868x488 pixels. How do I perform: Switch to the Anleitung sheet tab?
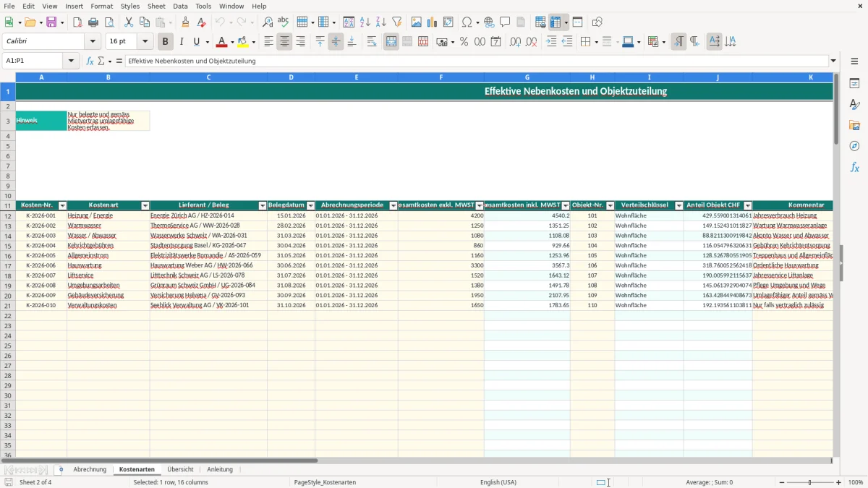[x=220, y=469]
